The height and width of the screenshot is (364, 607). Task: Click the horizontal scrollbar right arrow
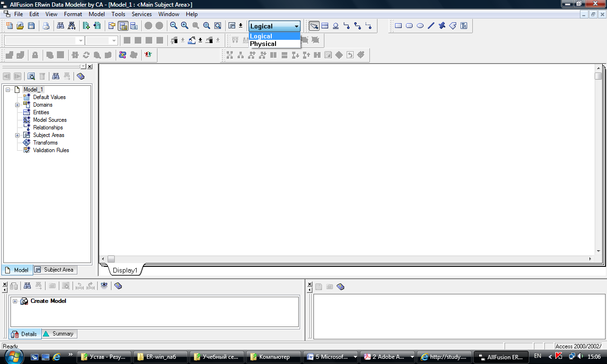point(590,259)
